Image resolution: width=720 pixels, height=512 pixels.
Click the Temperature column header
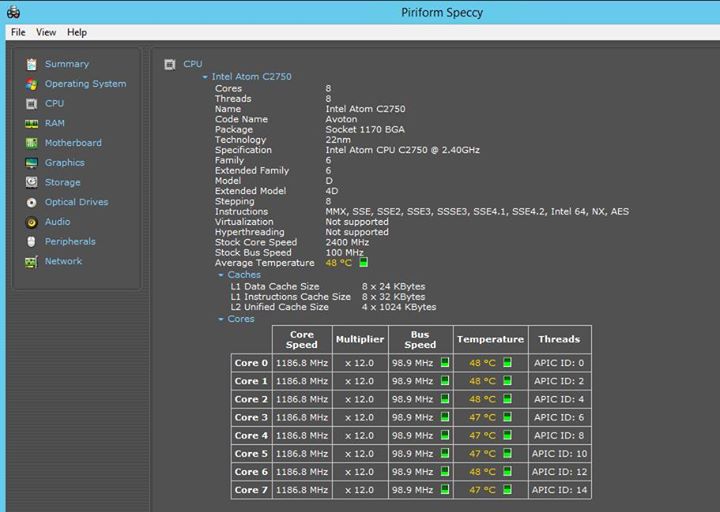point(490,339)
